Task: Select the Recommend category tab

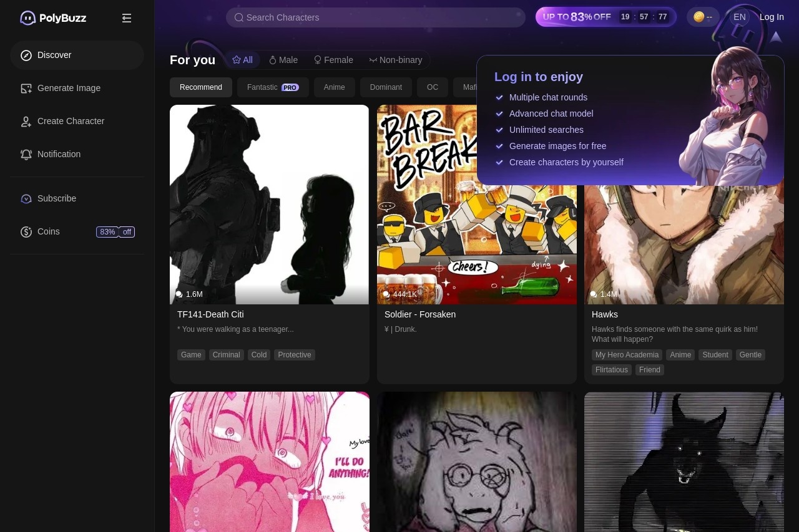Action: click(201, 87)
